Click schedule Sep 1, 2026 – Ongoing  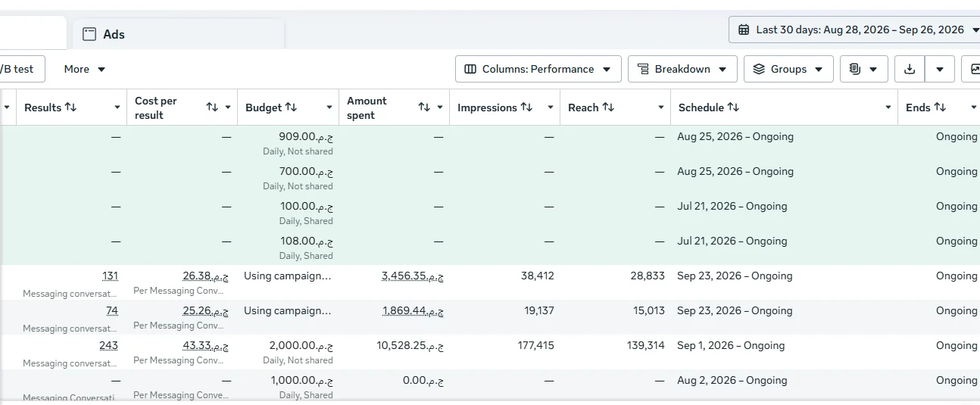click(731, 345)
